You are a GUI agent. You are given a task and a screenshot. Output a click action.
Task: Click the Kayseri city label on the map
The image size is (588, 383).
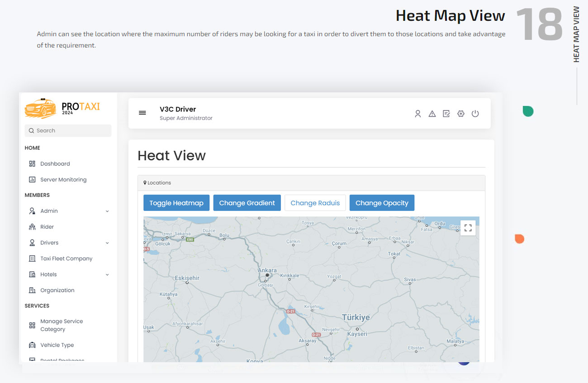pos(357,334)
